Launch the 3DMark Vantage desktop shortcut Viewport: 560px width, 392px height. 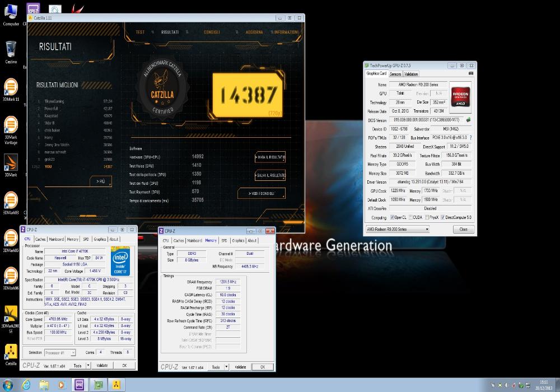(11, 130)
